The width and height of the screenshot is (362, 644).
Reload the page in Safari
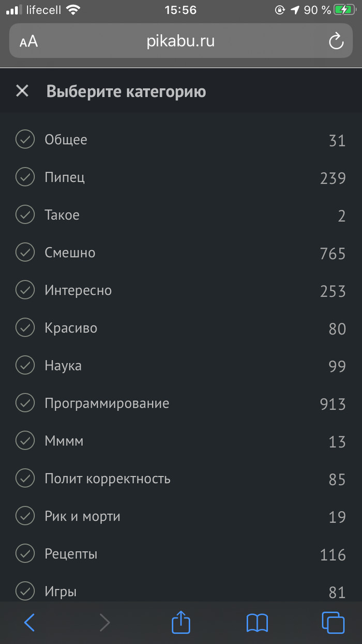(x=336, y=41)
